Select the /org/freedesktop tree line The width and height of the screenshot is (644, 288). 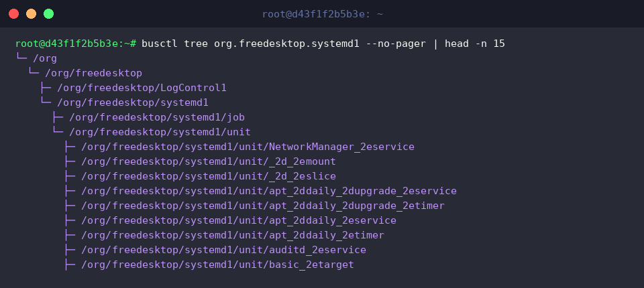tap(94, 73)
